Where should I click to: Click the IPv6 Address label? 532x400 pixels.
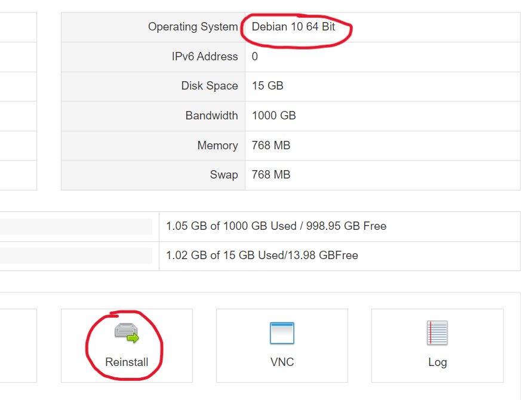tap(205, 57)
